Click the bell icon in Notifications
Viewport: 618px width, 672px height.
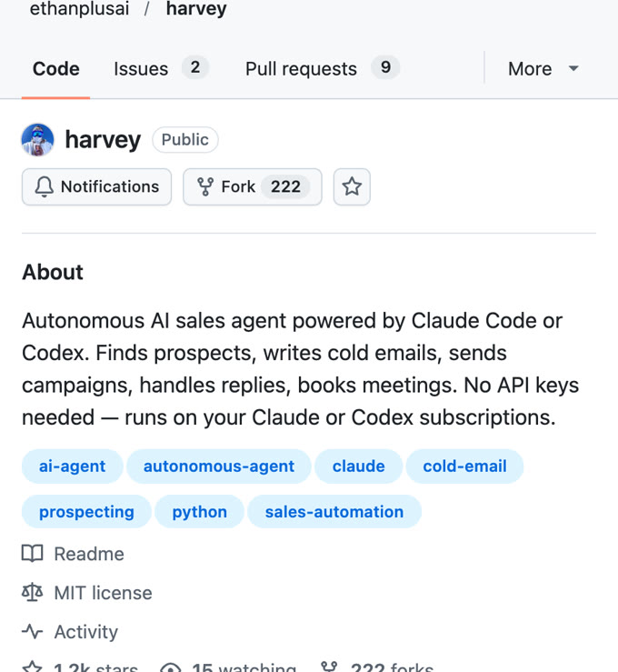click(44, 186)
